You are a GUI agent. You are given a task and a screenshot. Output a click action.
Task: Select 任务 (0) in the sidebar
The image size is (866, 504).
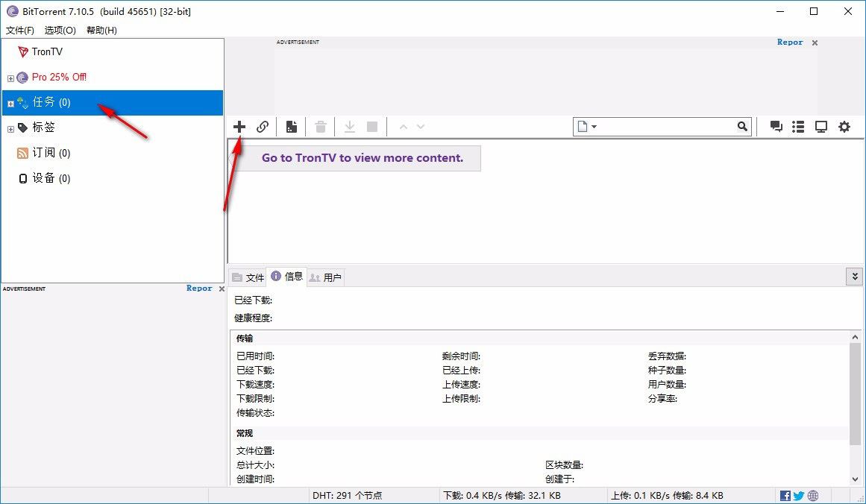pos(113,103)
